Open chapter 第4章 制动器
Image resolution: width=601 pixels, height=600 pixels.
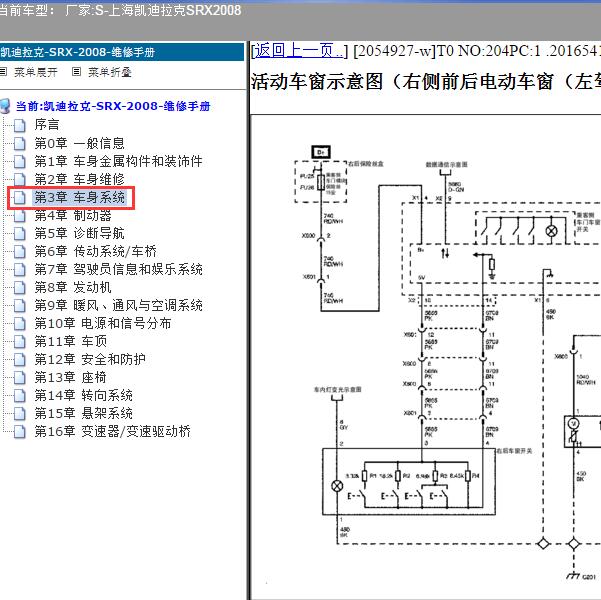pyautogui.click(x=73, y=215)
